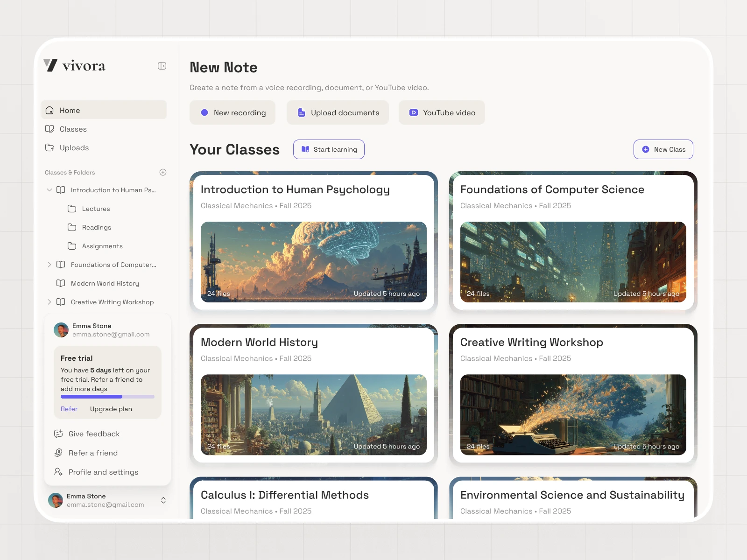Click folder icon next to Lectures
747x560 pixels.
(72, 209)
